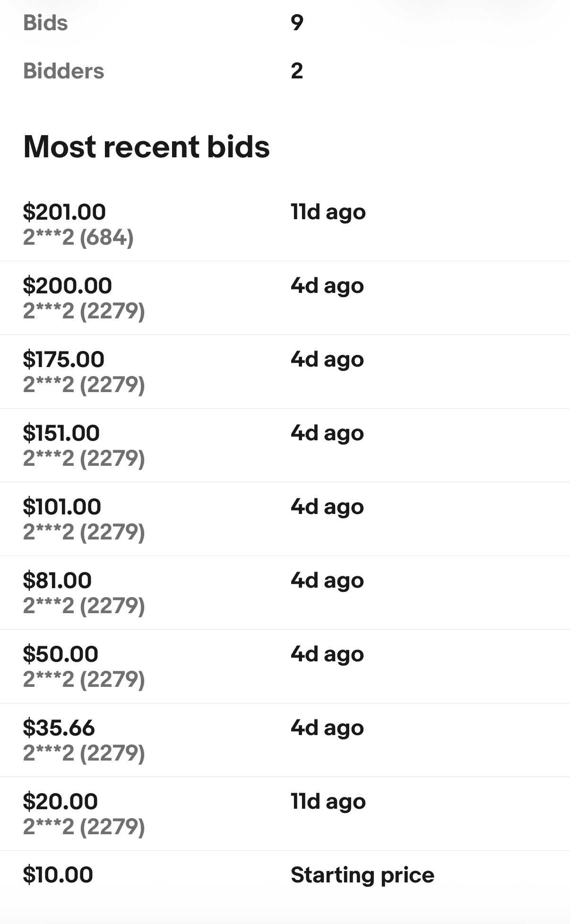570x924 pixels.
Task: Click the 4d ago time beside $151.00
Action: 327,433
